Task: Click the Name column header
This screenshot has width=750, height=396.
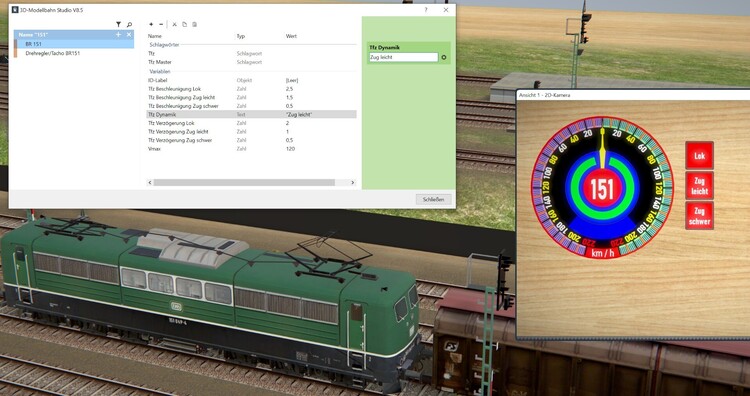Action: (x=154, y=36)
